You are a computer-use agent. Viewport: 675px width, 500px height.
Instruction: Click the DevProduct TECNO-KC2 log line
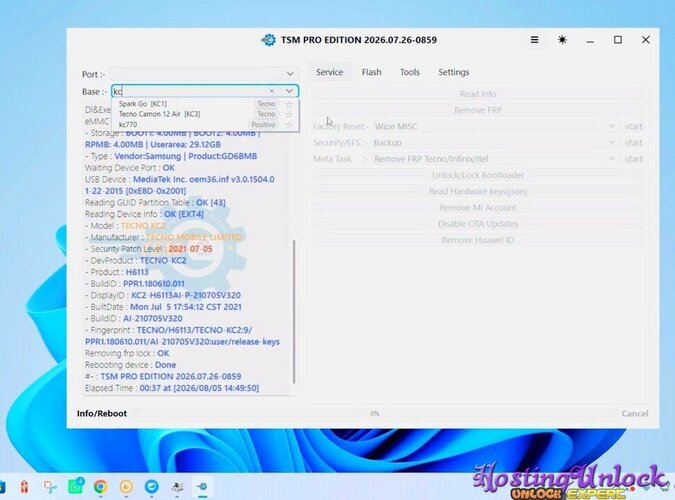coord(136,261)
